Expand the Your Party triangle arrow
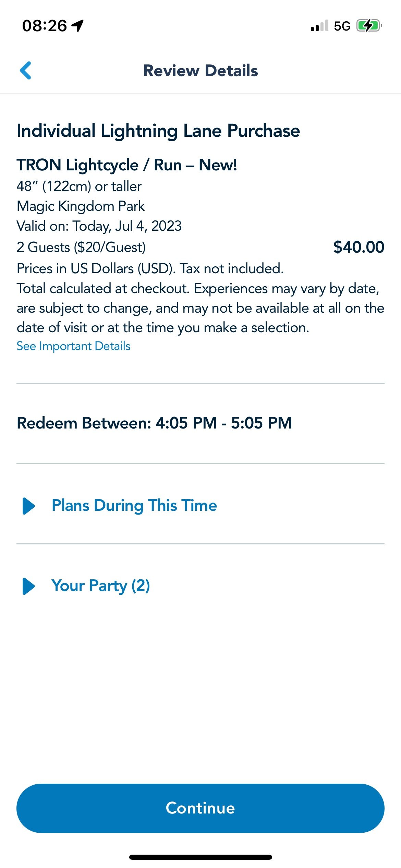Screen dimensions: 401x868 (29, 586)
